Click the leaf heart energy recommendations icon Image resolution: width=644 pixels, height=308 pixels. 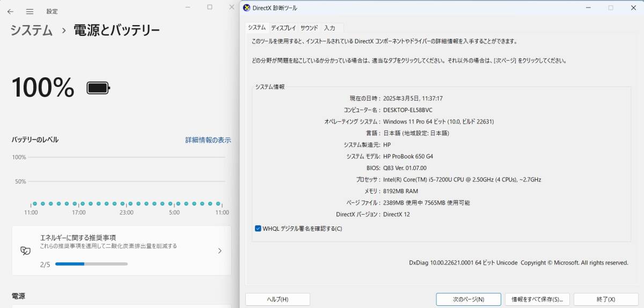click(25, 251)
